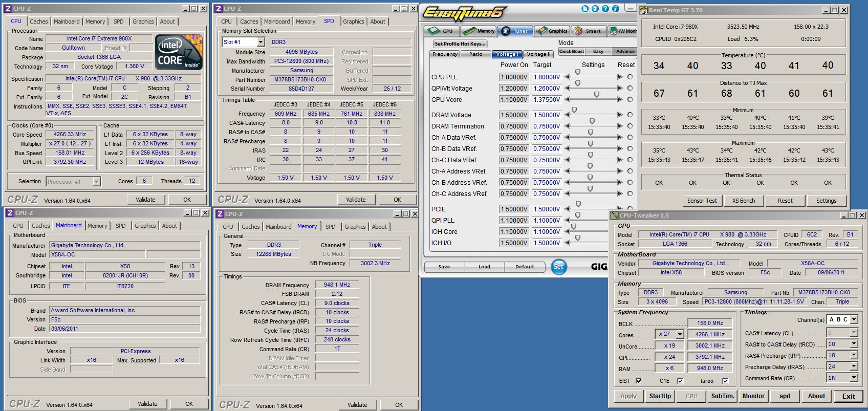Select the Reset radio for CPU Vcore

click(x=630, y=99)
